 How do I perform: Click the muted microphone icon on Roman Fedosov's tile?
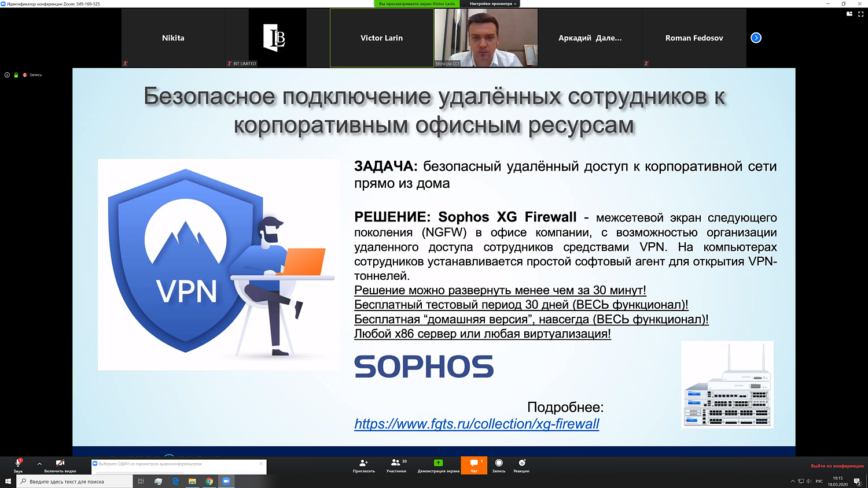coord(646,64)
